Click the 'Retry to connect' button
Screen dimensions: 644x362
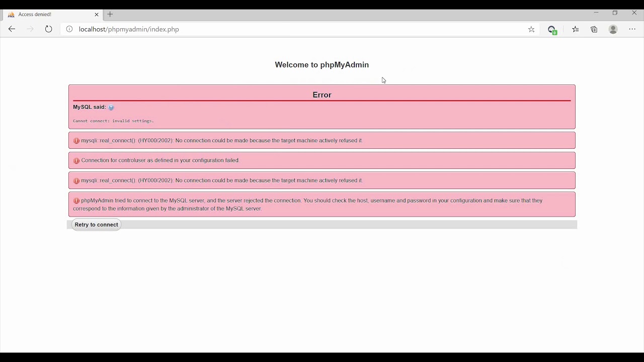(x=96, y=225)
